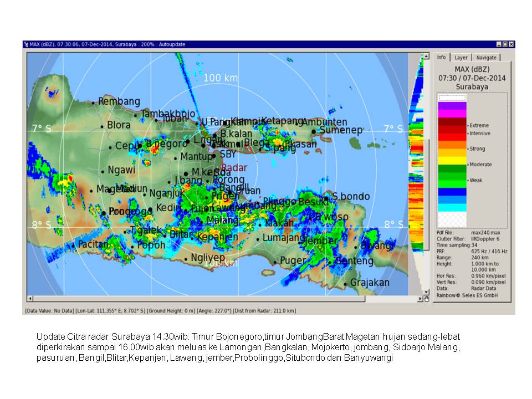Viewport: 532px width, 399px height.
Task: Minimize the radar viewer window
Action: tap(499, 44)
